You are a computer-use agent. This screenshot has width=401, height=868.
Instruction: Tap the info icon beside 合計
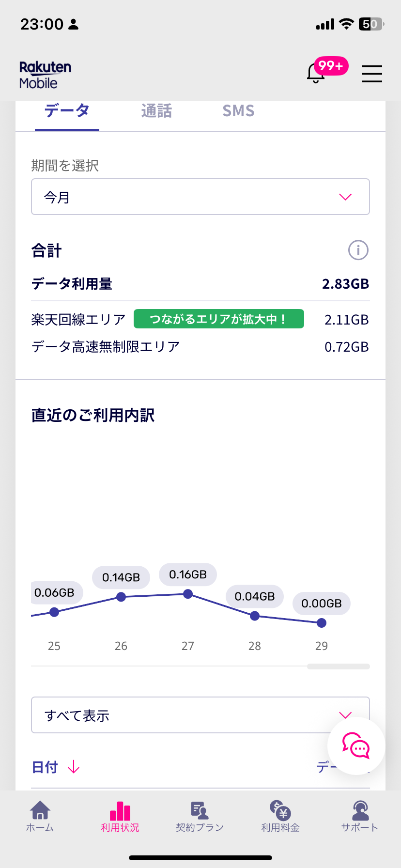358,250
